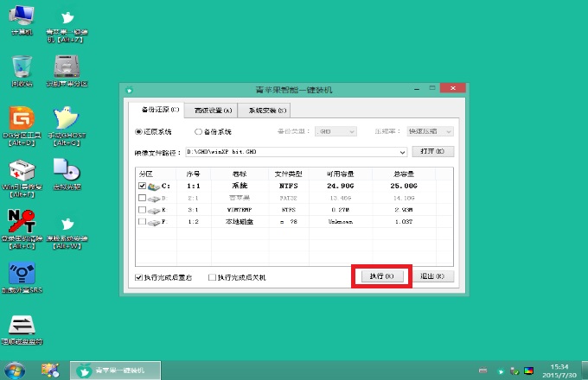Open the 加载外置SRS icon
588x380 pixels.
click(22, 277)
